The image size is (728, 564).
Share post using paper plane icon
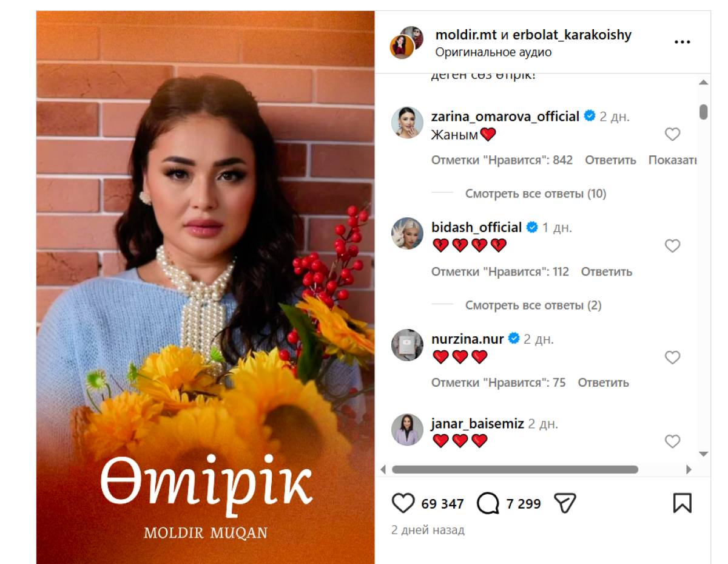(565, 503)
